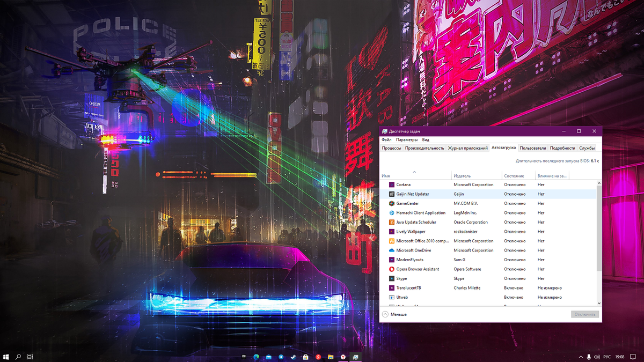Click the microphone icon in the system tray
Viewport: 644px width, 362px height.
(x=589, y=357)
